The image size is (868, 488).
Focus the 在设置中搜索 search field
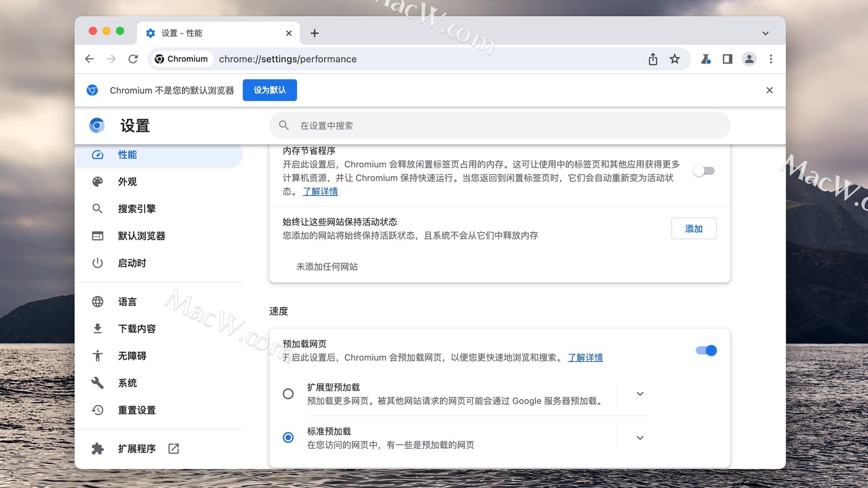[x=500, y=126]
